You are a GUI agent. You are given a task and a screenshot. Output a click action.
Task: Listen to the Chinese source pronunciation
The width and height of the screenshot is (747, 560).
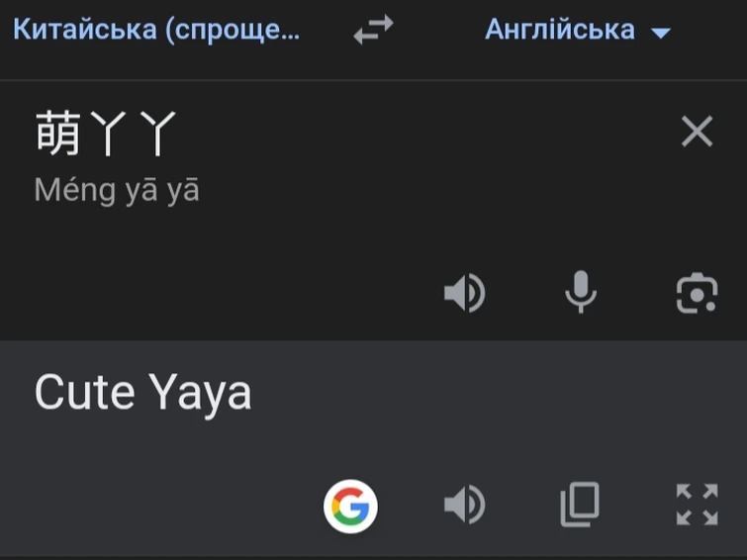click(x=463, y=293)
